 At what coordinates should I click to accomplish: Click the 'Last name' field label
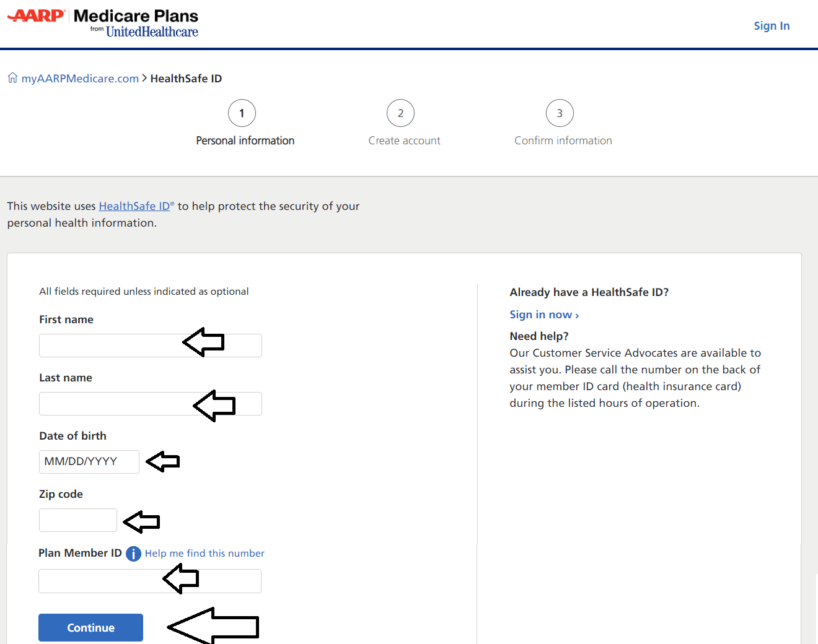point(66,378)
